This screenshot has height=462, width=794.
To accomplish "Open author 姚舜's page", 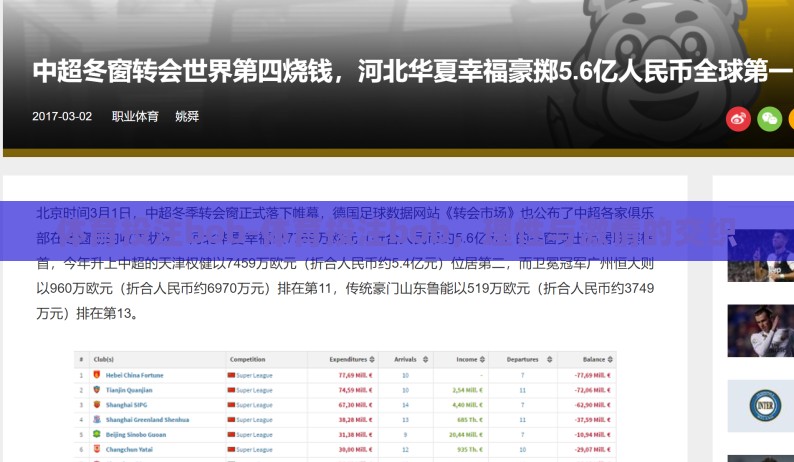I will point(187,117).
